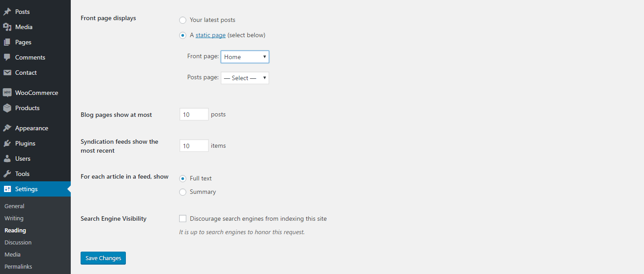Click Blog pages show at most field
Screen dimensions: 644x274
pos(194,114)
